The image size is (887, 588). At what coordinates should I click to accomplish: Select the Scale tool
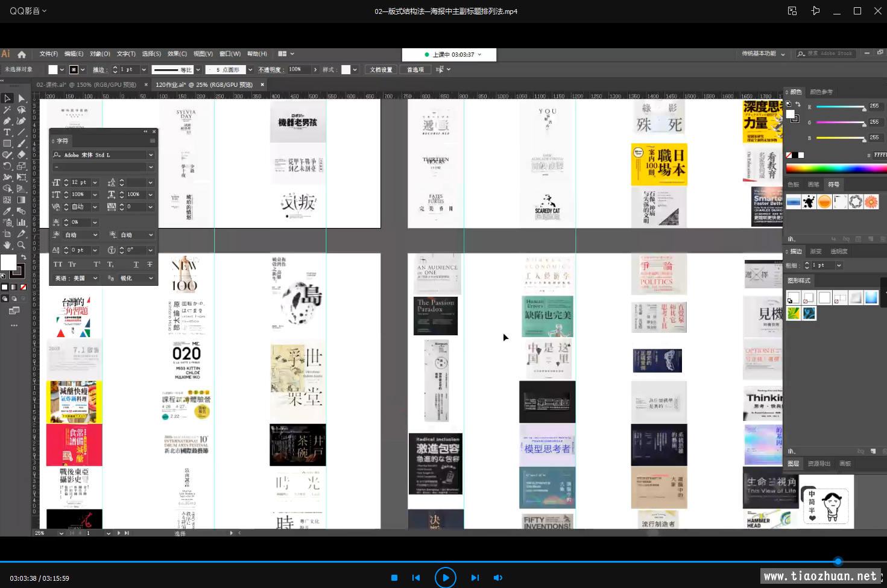(x=21, y=166)
